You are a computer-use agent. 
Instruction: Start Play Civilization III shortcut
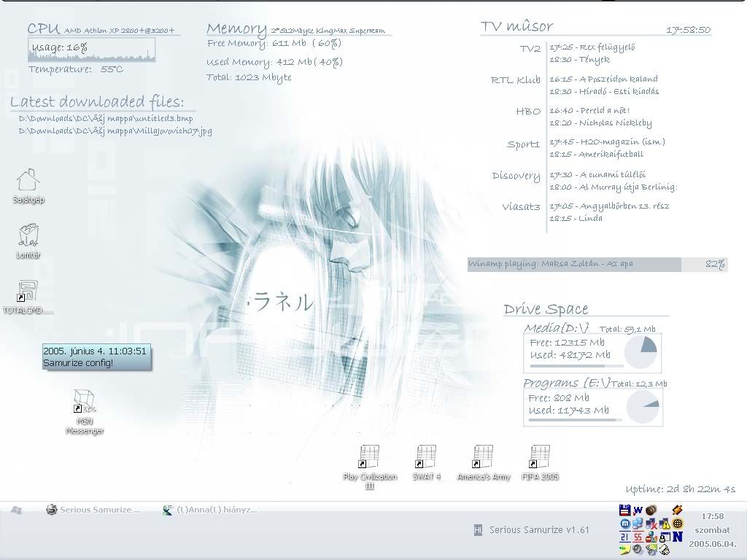[370, 458]
